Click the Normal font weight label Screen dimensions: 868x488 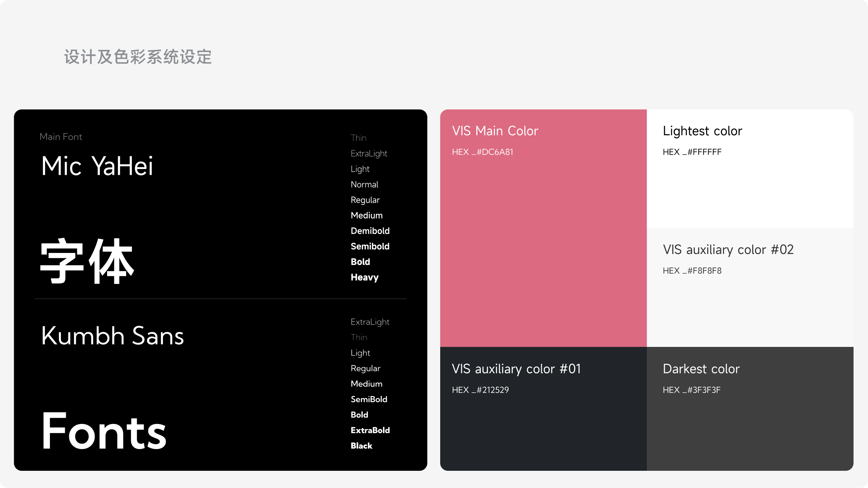click(364, 184)
